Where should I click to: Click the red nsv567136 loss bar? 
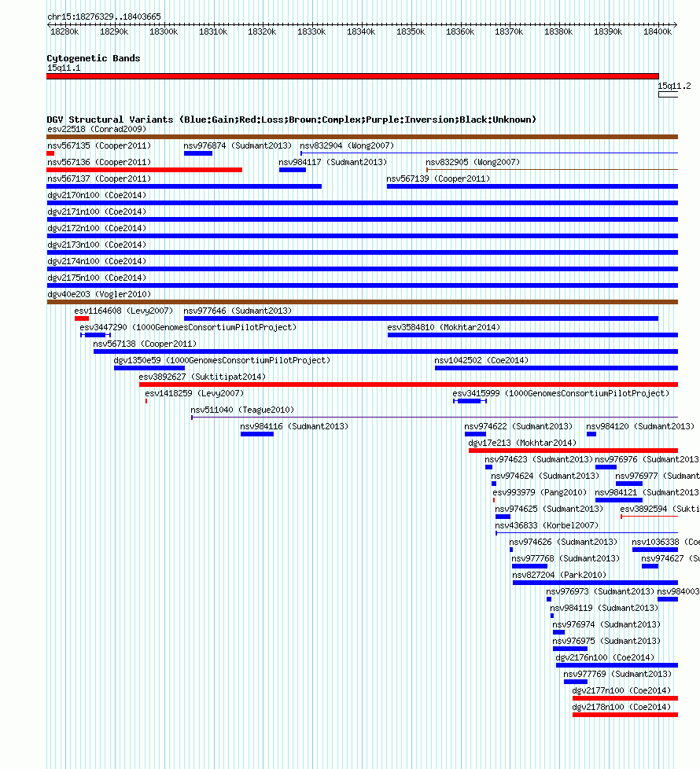pyautogui.click(x=144, y=170)
